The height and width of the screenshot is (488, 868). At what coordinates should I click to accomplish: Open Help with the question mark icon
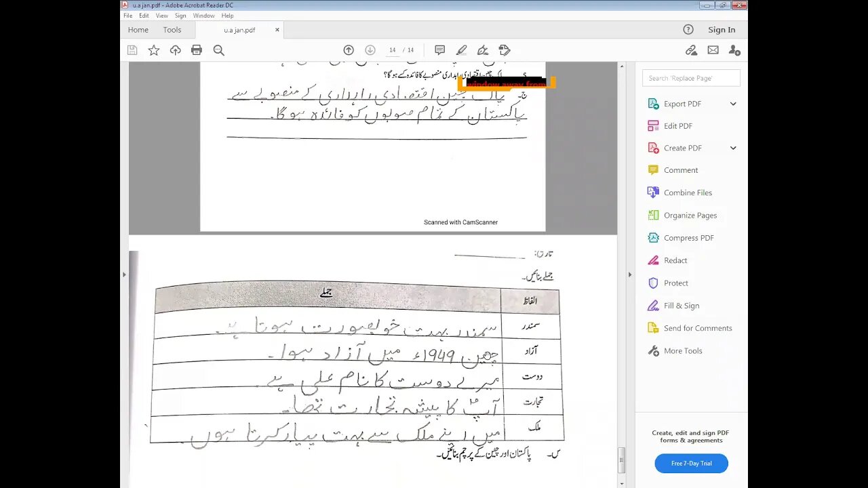688,29
